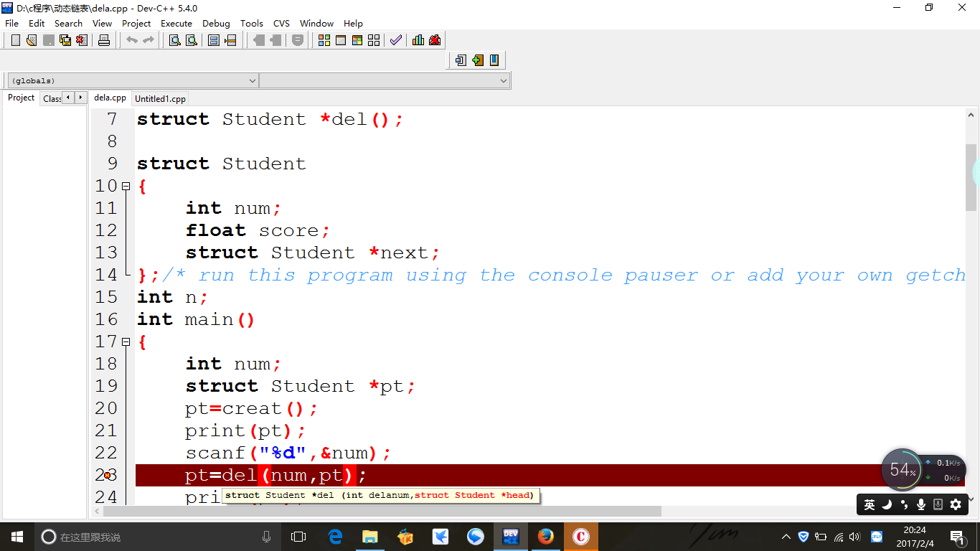Switch to the dela.cpp editor tab
This screenshot has width=980, height=551.
pos(110,98)
